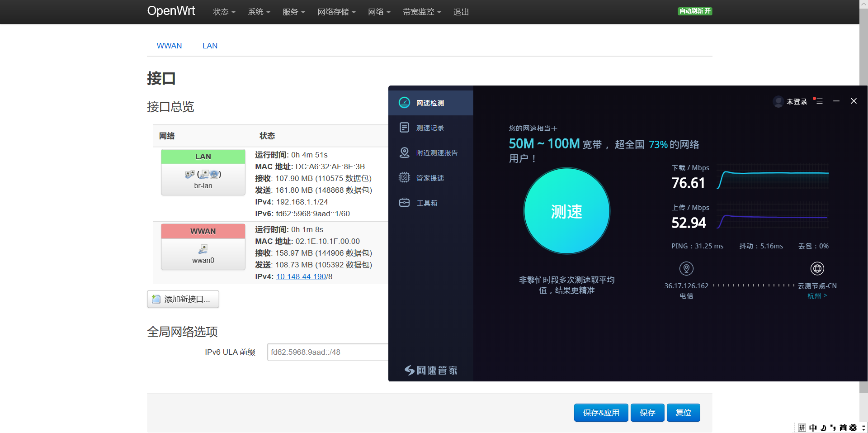Image resolution: width=868 pixels, height=433 pixels.
Task: Click the 抖动：5.16ms jitter reading
Action: pyautogui.click(x=761, y=246)
